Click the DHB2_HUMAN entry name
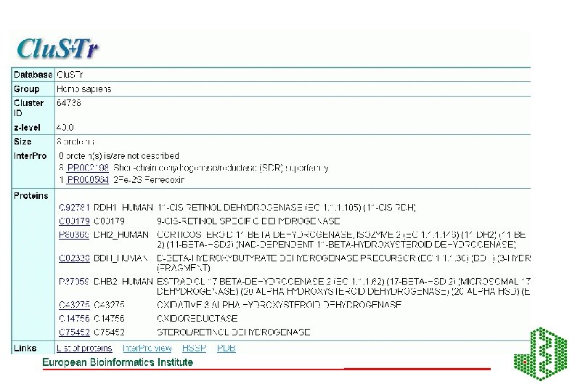This screenshot has width=588, height=392. click(123, 282)
